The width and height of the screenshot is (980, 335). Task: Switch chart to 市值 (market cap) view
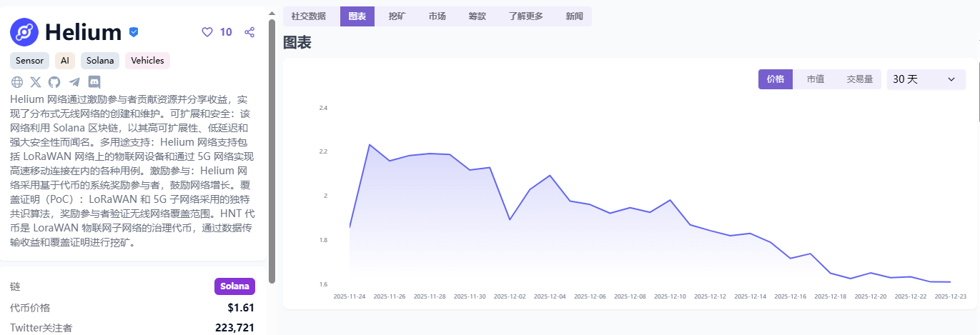[x=816, y=79]
